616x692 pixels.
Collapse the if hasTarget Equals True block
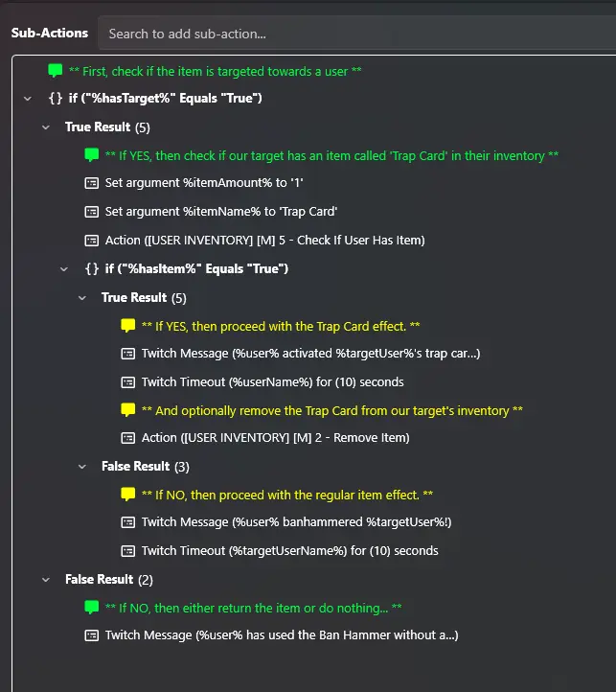click(28, 99)
